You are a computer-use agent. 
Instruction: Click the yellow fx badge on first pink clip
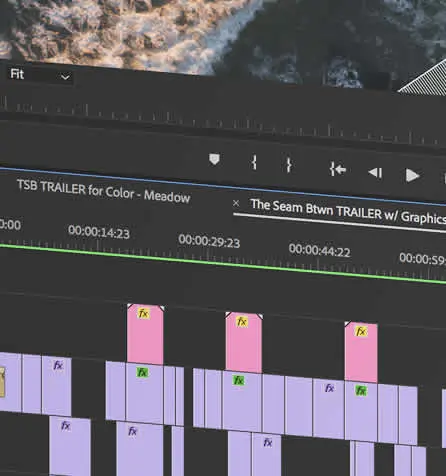tap(143, 313)
